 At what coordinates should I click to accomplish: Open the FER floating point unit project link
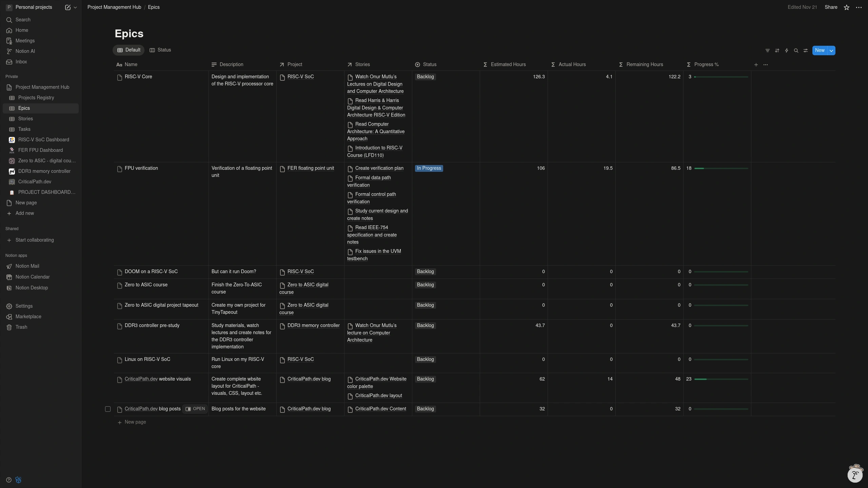click(310, 168)
